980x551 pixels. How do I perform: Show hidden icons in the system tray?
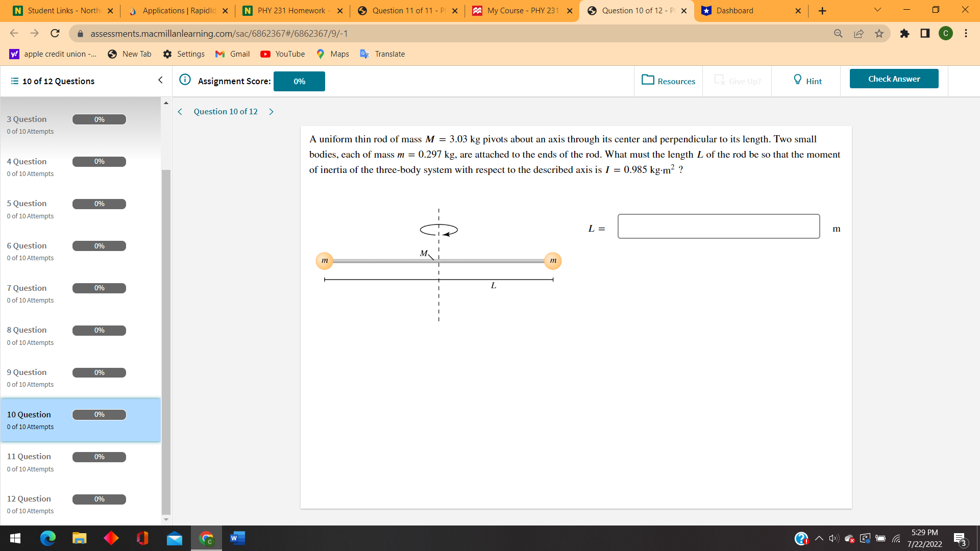pyautogui.click(x=819, y=538)
